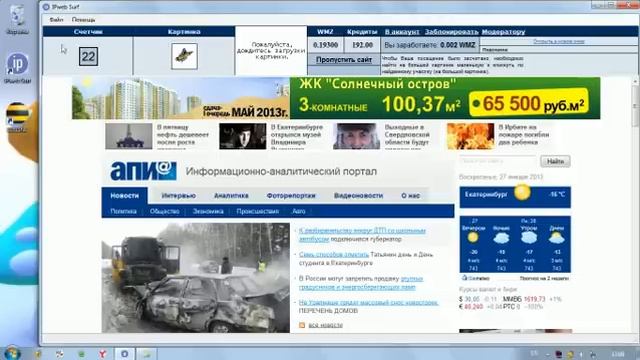Click the night cloud forecast icon
The image size is (640, 360).
tap(501, 238)
